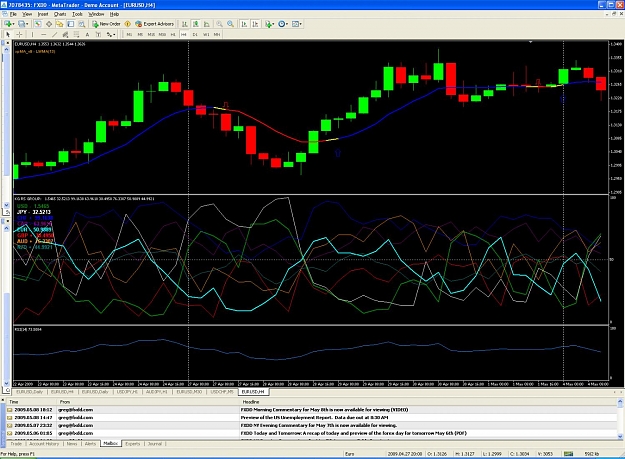Open the Tools menu
This screenshot has height=459, width=625.
(x=77, y=14)
